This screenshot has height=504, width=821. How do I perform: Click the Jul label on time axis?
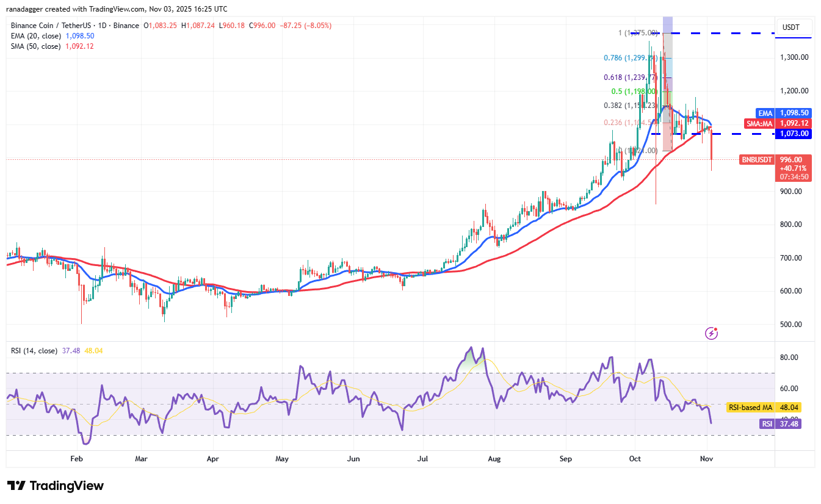click(x=422, y=458)
